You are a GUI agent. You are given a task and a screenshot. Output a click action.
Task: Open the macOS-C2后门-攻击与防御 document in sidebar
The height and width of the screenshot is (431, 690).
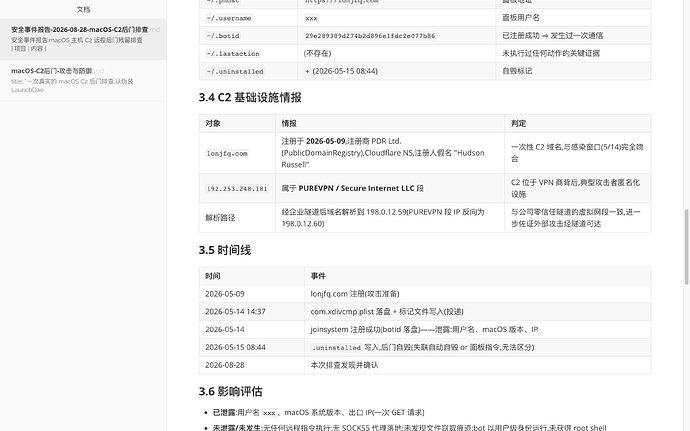point(83,80)
